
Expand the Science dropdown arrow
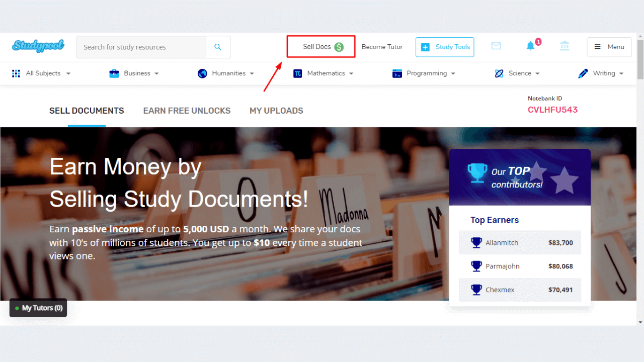click(x=537, y=74)
